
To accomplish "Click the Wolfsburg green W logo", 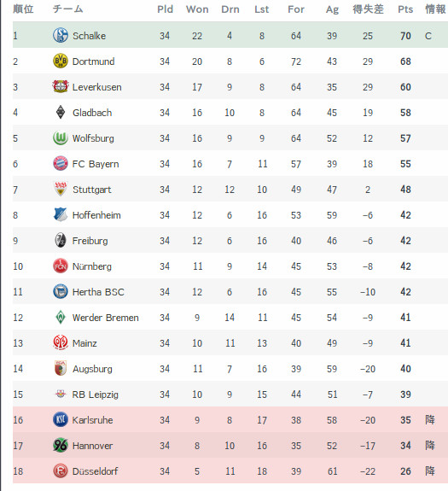I will (x=61, y=137).
